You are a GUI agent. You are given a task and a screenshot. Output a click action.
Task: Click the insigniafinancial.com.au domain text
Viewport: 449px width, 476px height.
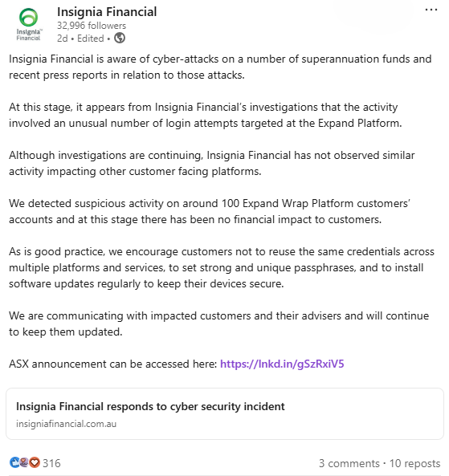click(66, 424)
